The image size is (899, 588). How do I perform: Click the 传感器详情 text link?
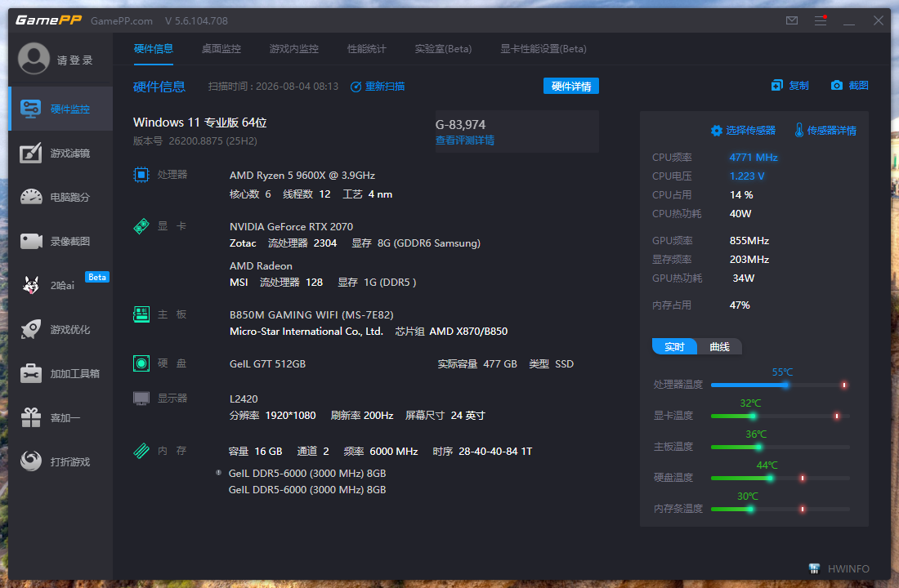832,131
